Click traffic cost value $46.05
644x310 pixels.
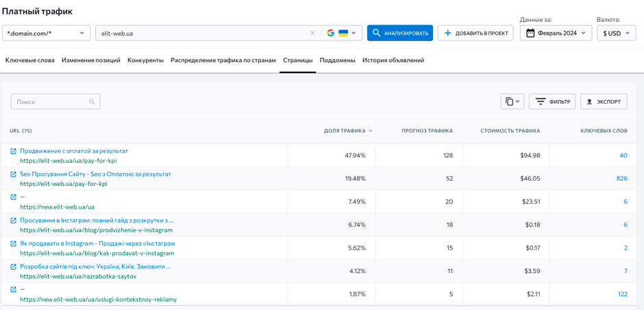click(x=530, y=179)
